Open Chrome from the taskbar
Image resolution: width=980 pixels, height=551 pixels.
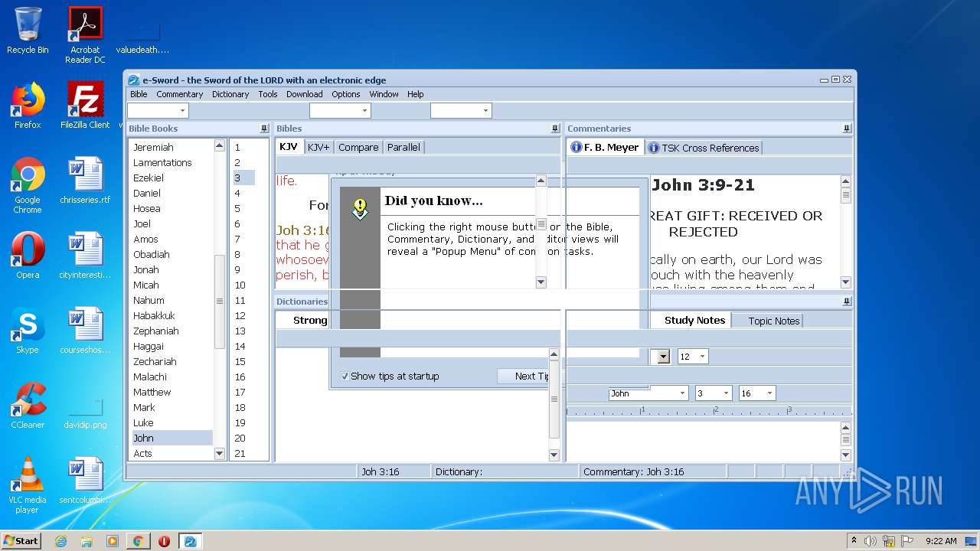(x=138, y=541)
